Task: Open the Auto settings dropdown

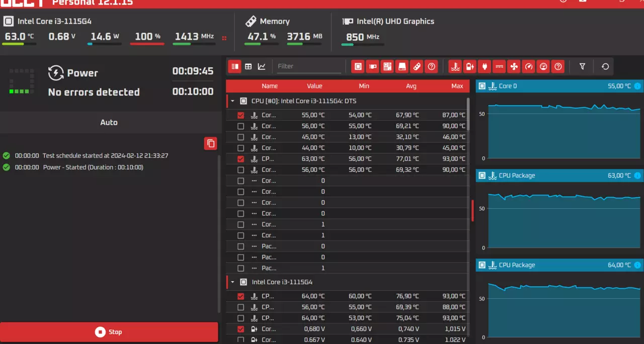Action: [109, 122]
